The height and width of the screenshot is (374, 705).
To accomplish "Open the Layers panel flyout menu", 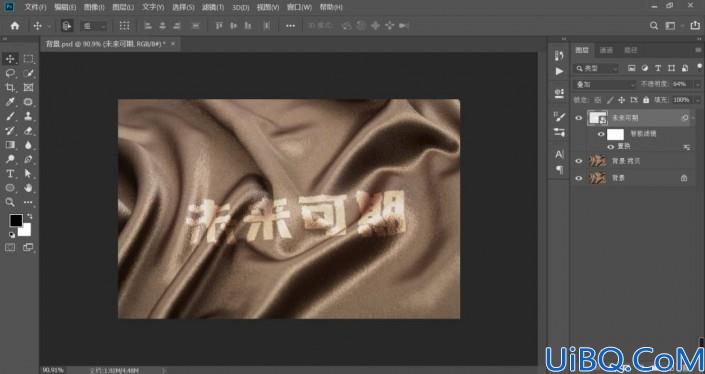I will (x=698, y=50).
